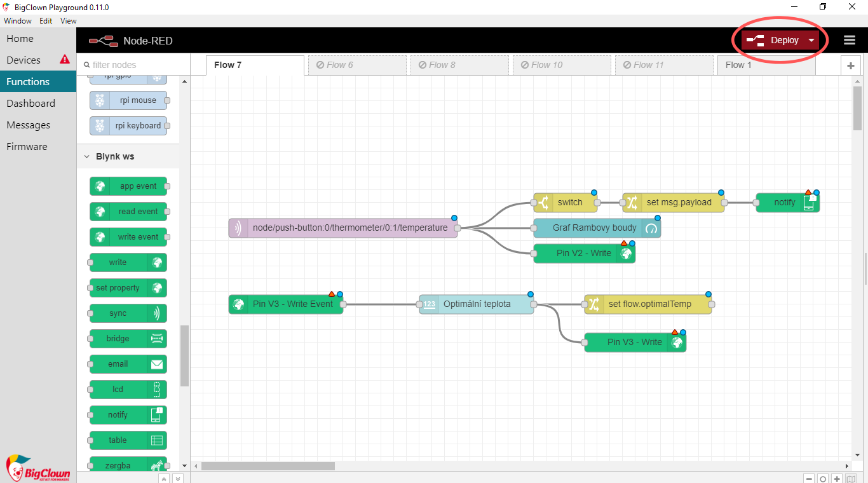Image resolution: width=868 pixels, height=483 pixels.
Task: Switch to the Flow 8 tab
Action: click(459, 65)
